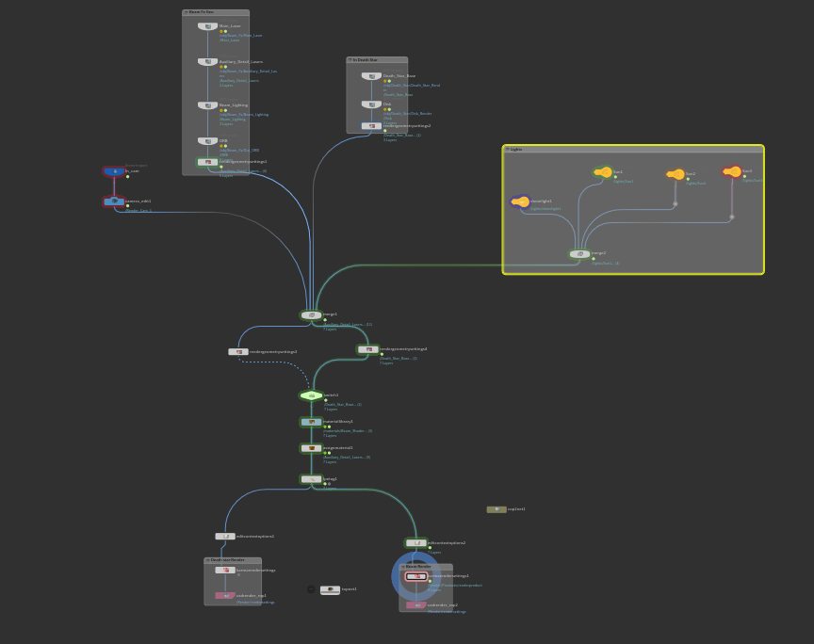Image resolution: width=814 pixels, height=644 pixels.
Task: Select the topnet1 node
Action: coord(330,589)
